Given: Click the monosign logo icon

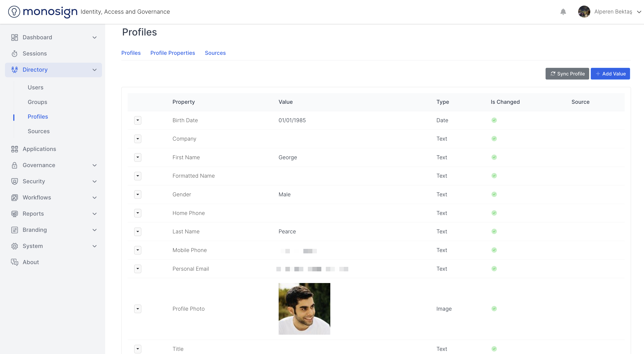Looking at the screenshot, I should click(14, 12).
